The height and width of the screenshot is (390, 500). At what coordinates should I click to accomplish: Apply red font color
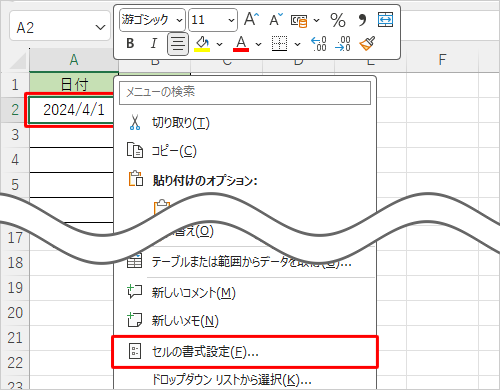pos(241,44)
